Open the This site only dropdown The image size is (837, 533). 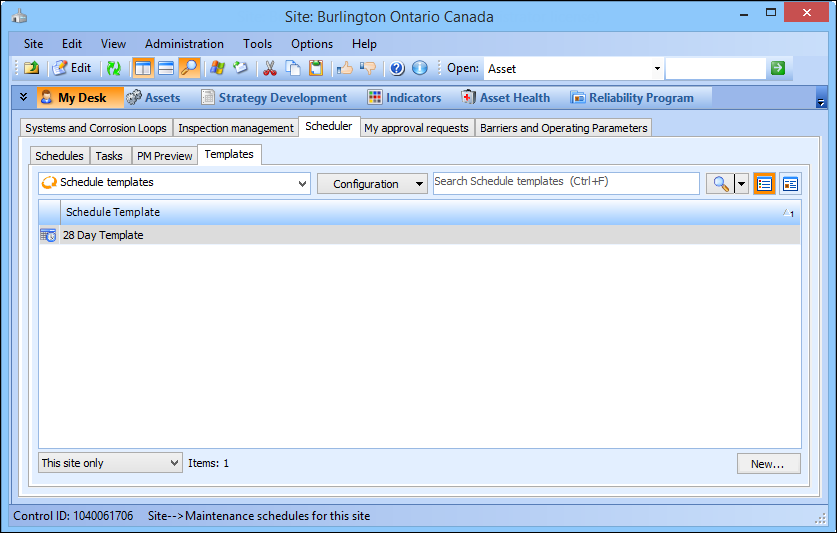click(110, 463)
